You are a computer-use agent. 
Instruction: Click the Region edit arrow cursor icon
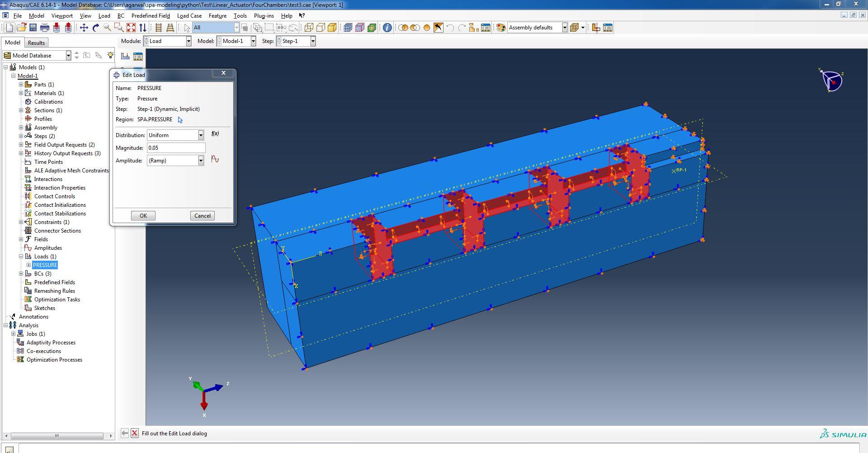click(x=180, y=120)
